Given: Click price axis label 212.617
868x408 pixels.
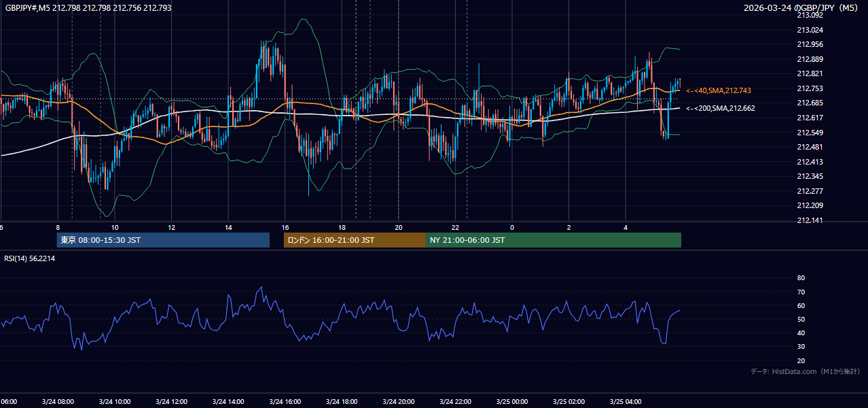Looking at the screenshot, I should tap(810, 118).
